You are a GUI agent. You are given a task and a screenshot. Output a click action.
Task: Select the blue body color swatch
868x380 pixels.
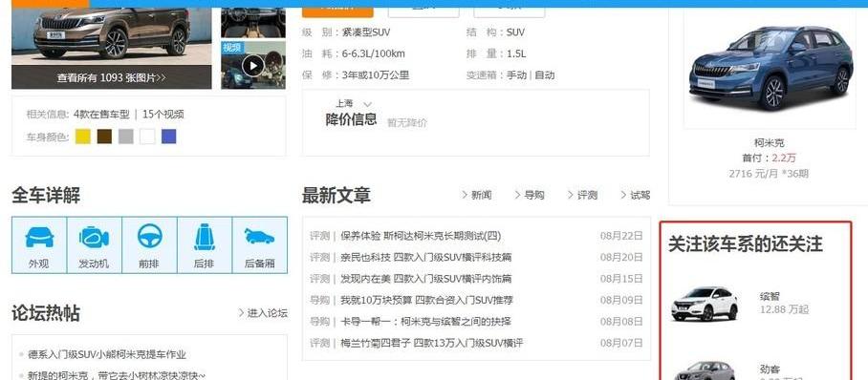(169, 137)
